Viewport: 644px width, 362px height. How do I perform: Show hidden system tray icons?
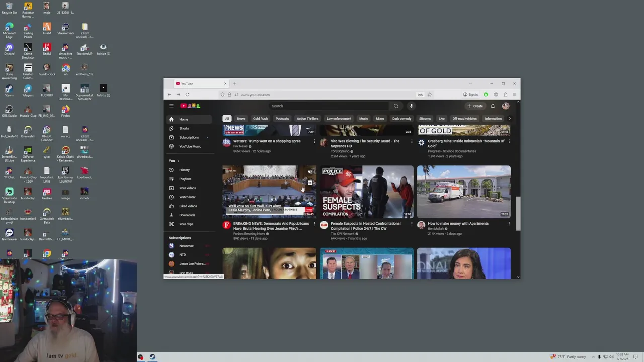click(x=593, y=357)
